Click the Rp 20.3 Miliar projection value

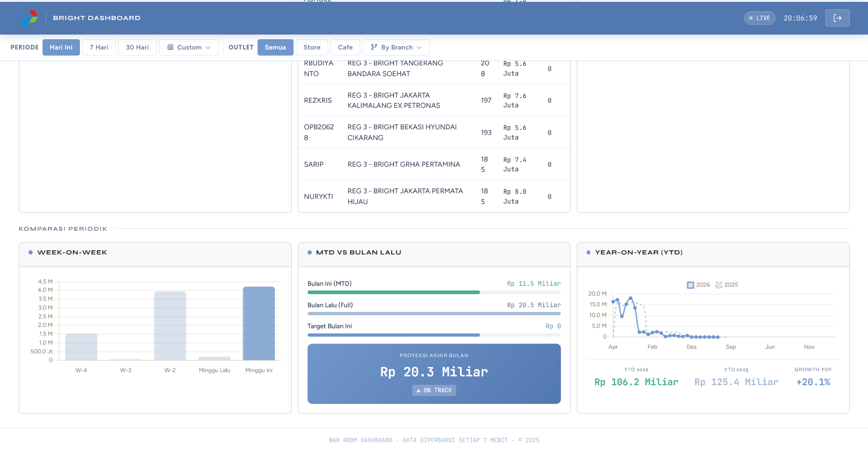click(x=434, y=372)
